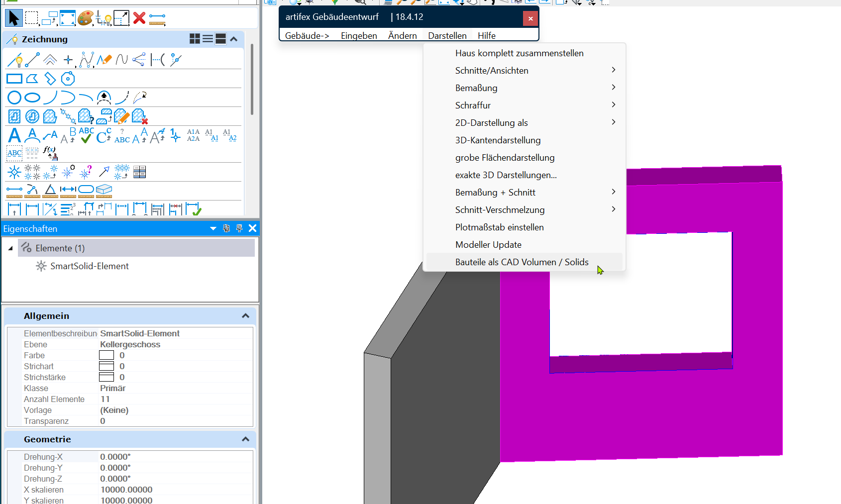Collapse the Allgemein properties section
This screenshot has width=841, height=504.
coord(245,316)
